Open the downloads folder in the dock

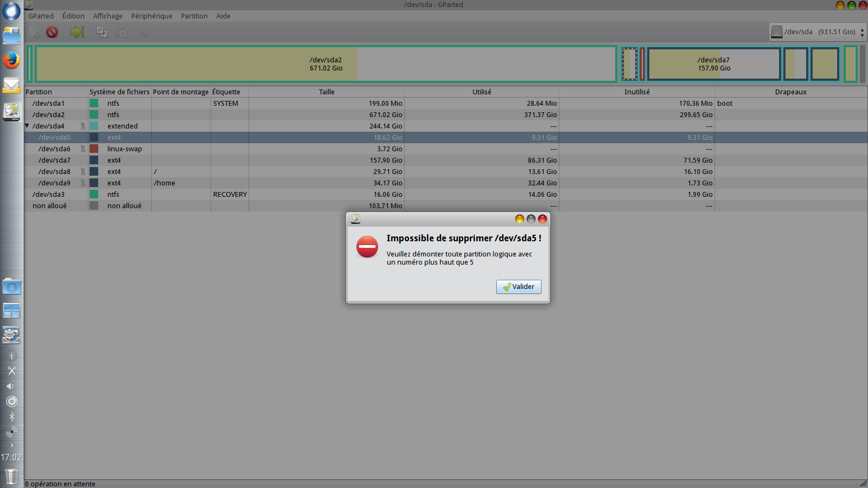pos(11,286)
